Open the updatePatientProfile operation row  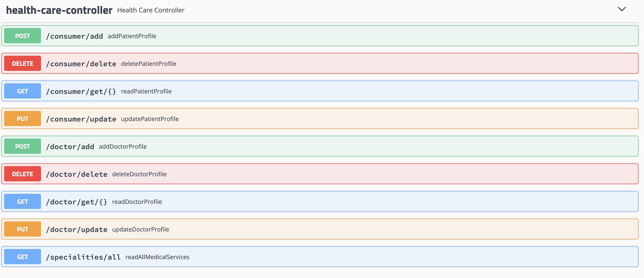150,119
